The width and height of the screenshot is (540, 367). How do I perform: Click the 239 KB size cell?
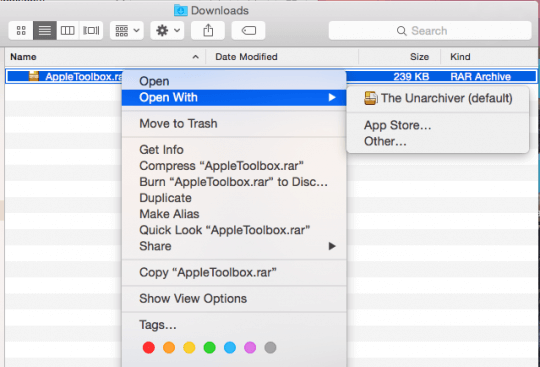coord(411,76)
